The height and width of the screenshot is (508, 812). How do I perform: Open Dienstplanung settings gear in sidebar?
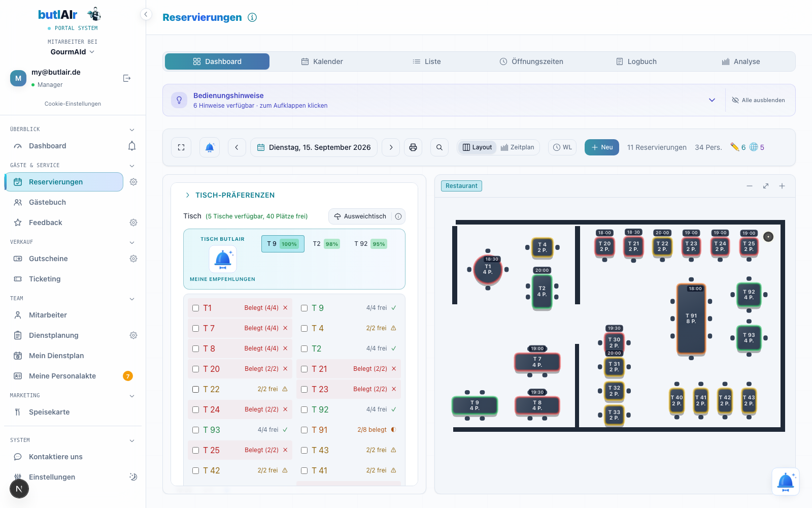(x=133, y=335)
